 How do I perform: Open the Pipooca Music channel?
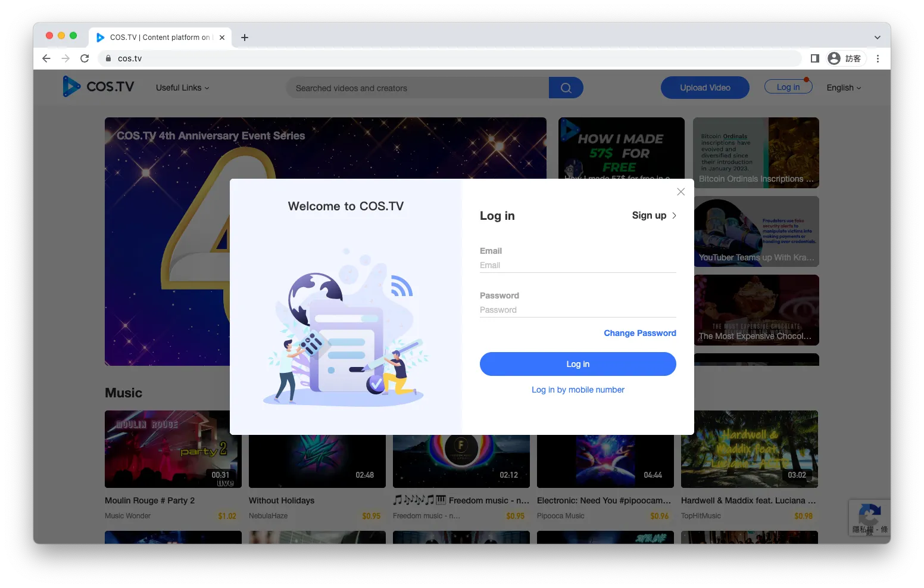coord(560,516)
